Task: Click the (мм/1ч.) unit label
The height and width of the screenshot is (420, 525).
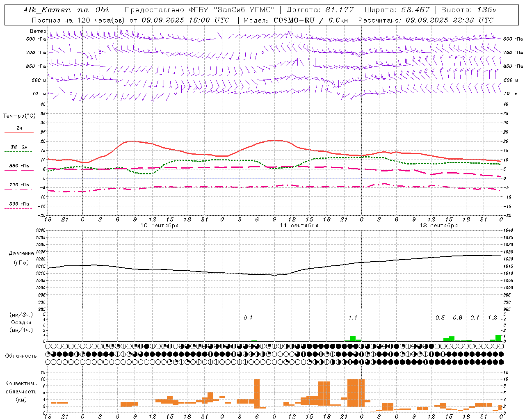Action: [21, 330]
